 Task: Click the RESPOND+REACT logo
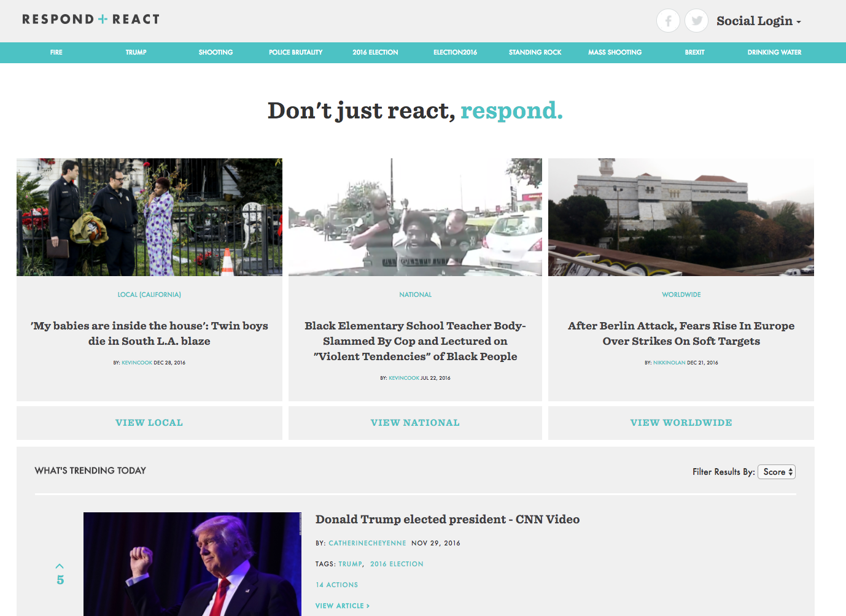pos(90,18)
